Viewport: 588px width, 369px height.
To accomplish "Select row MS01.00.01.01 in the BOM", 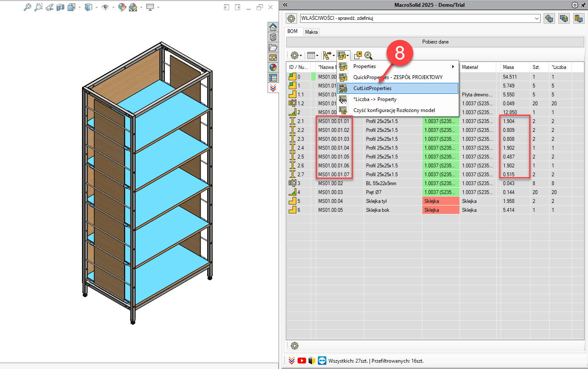I will click(435, 121).
